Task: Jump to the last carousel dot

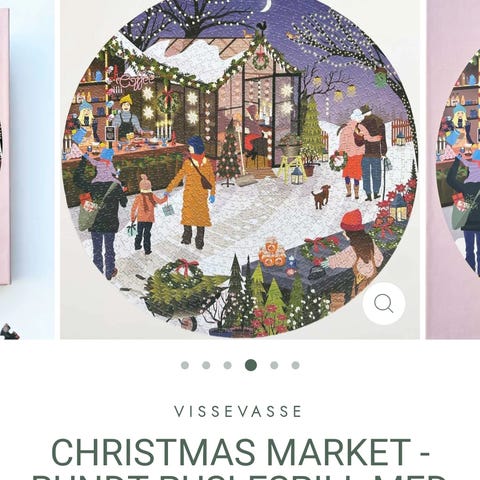Action: pyautogui.click(x=295, y=365)
